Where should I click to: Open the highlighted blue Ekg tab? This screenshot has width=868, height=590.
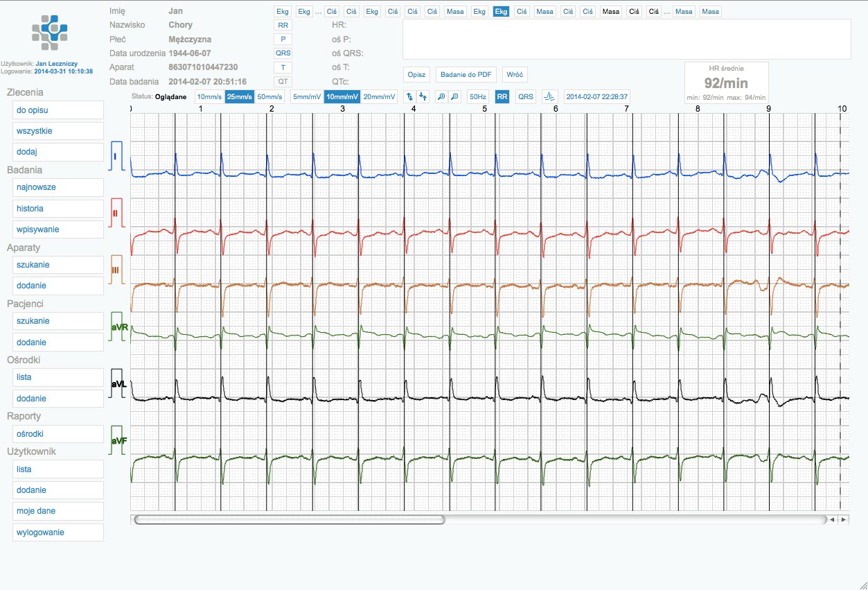(501, 12)
